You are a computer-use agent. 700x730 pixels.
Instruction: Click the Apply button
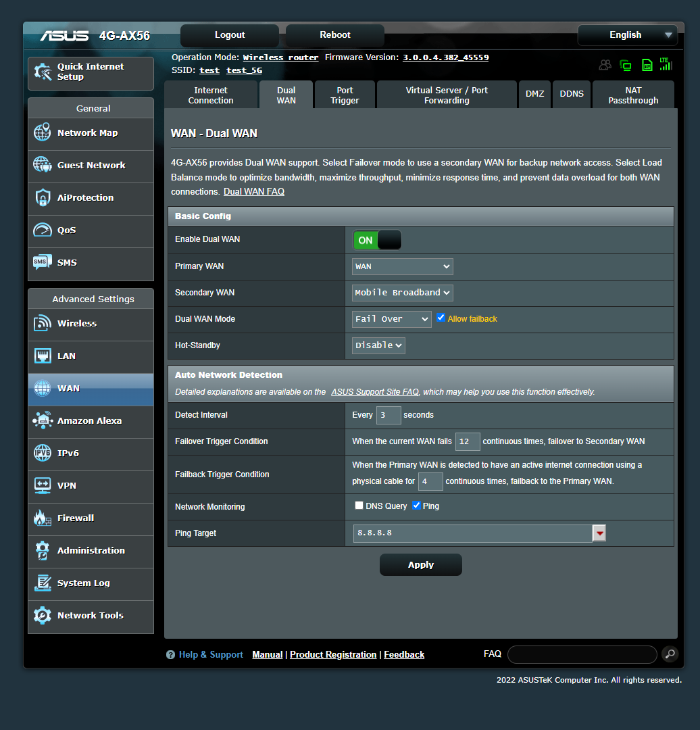[x=421, y=564]
